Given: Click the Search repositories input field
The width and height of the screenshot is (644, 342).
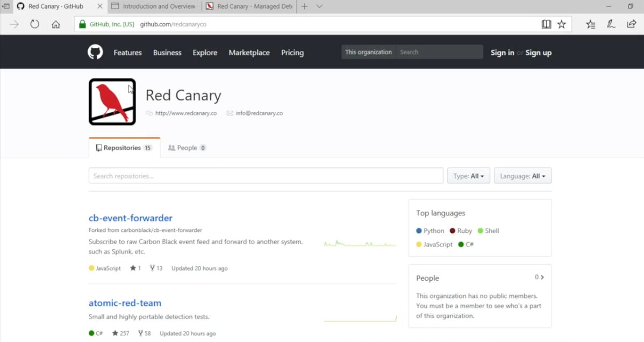Looking at the screenshot, I should (266, 176).
